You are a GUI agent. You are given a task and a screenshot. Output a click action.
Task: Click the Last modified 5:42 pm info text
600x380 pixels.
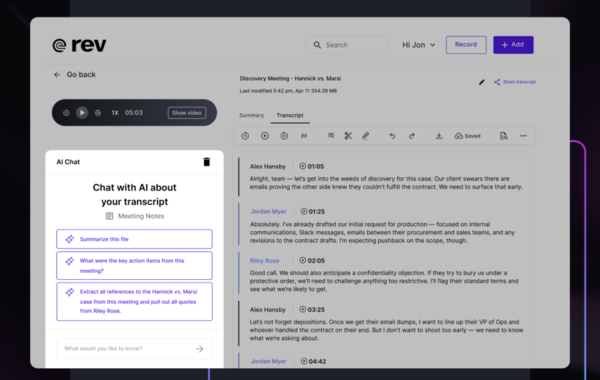point(288,91)
